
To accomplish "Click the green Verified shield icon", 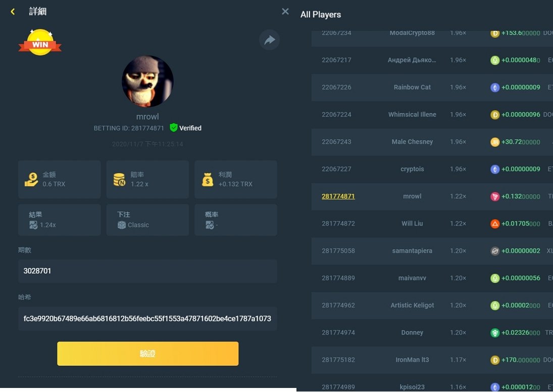I will (x=174, y=128).
